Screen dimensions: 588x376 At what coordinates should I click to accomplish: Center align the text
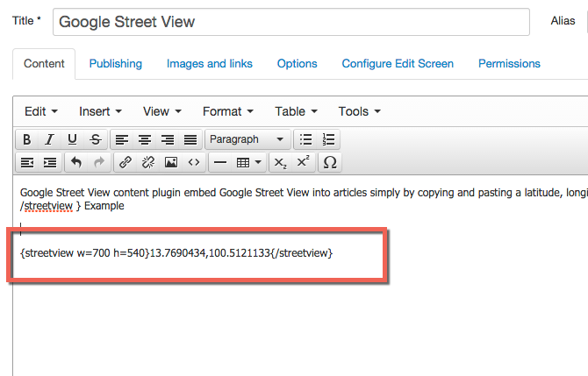coord(145,139)
